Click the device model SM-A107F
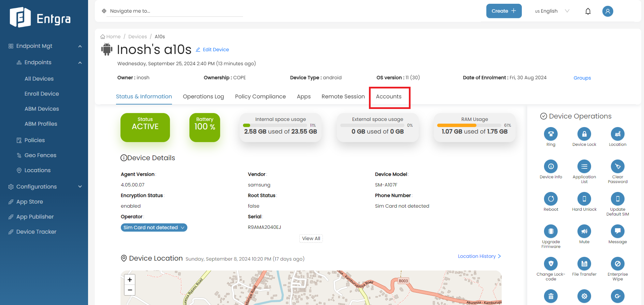The height and width of the screenshot is (305, 644). pos(386,185)
